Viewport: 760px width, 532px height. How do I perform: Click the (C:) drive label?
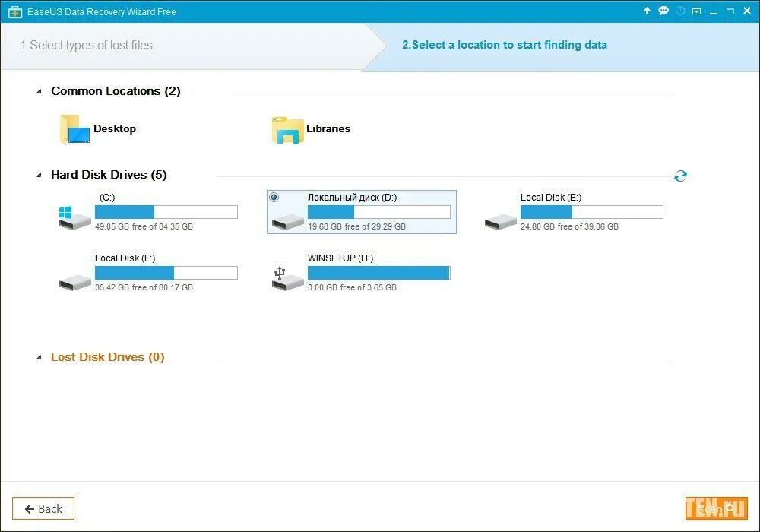107,197
